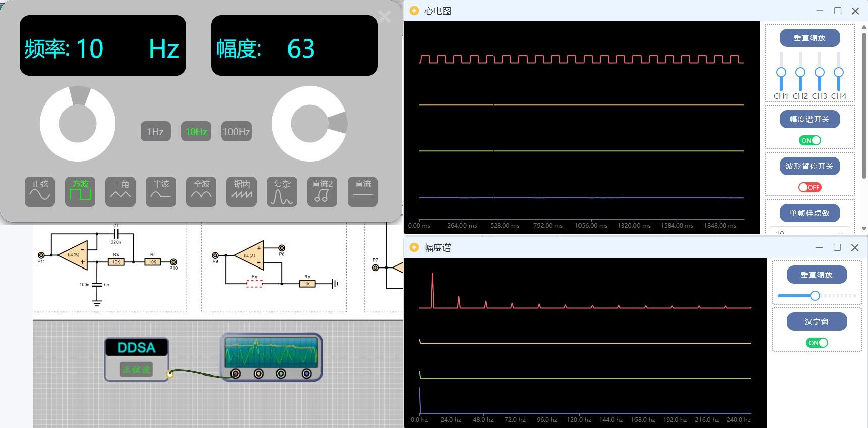Adjust the CH2 vertical zoom slider
The width and height of the screenshot is (868, 428).
click(x=800, y=72)
